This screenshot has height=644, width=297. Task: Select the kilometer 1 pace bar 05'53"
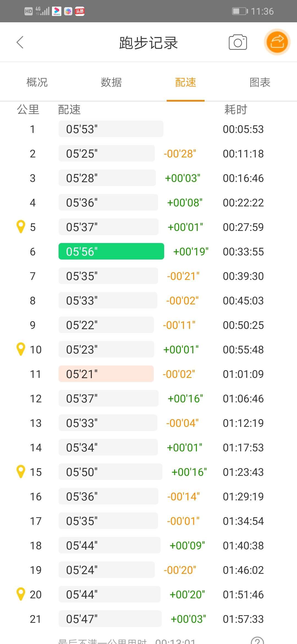coord(111,129)
